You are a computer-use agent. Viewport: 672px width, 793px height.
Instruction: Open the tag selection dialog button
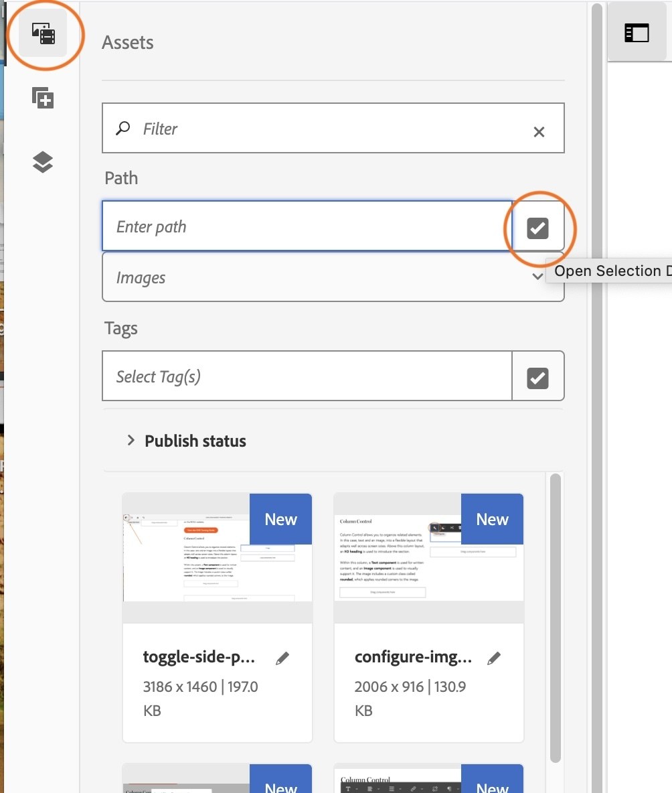(x=537, y=377)
